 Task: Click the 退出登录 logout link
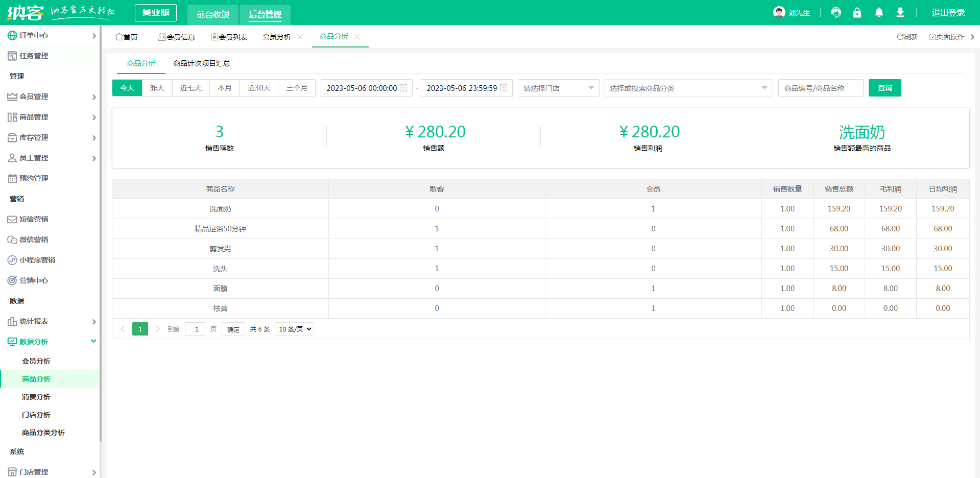point(948,13)
